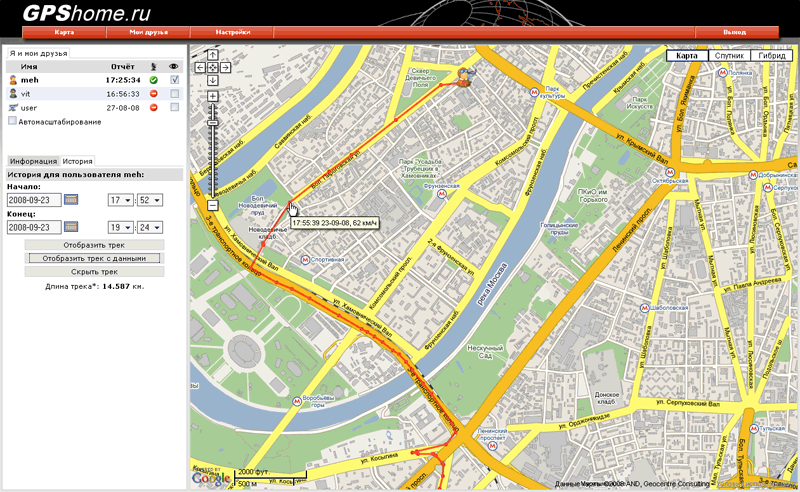Click the Парк культуры metro station icon
This screenshot has height=492, width=800.
pos(535,92)
